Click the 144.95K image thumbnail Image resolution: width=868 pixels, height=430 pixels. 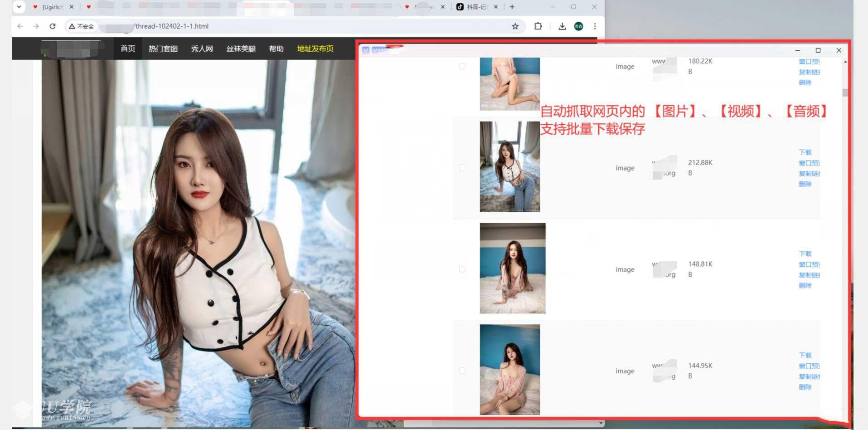509,369
